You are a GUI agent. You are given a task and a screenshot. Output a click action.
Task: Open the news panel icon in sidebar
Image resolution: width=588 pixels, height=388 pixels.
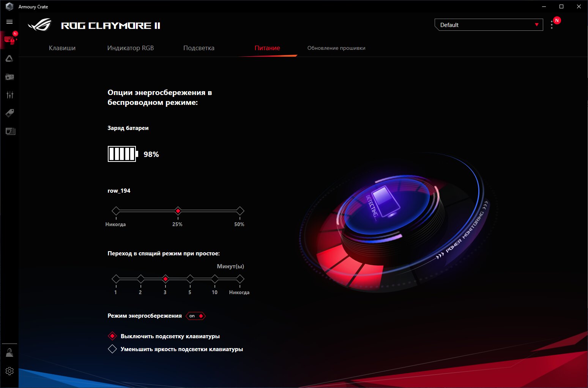pyautogui.click(x=10, y=131)
